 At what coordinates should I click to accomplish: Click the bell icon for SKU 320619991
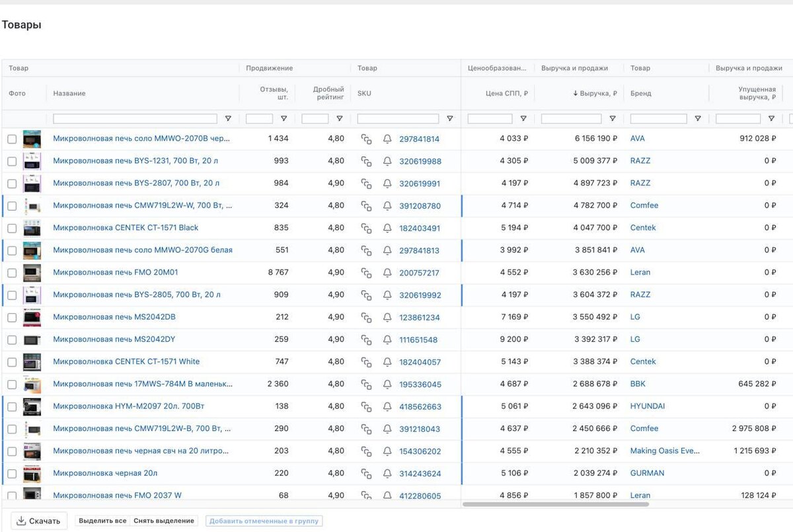pyautogui.click(x=387, y=183)
